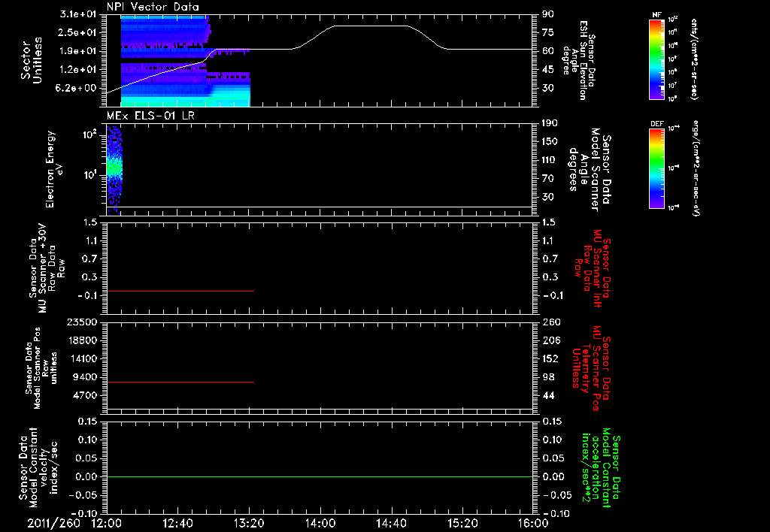
Task: Click the '90' Sun Elevation tick value
Action: pos(548,14)
